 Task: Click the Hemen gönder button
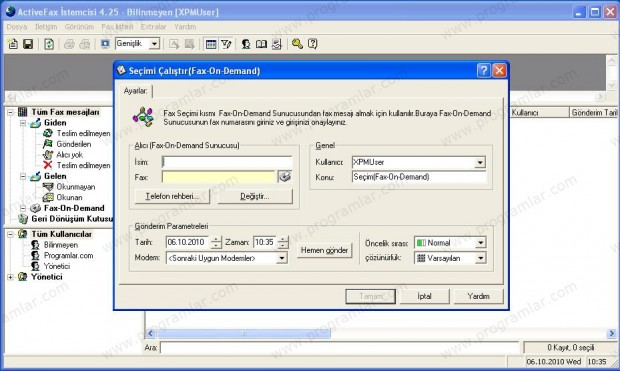click(x=324, y=250)
